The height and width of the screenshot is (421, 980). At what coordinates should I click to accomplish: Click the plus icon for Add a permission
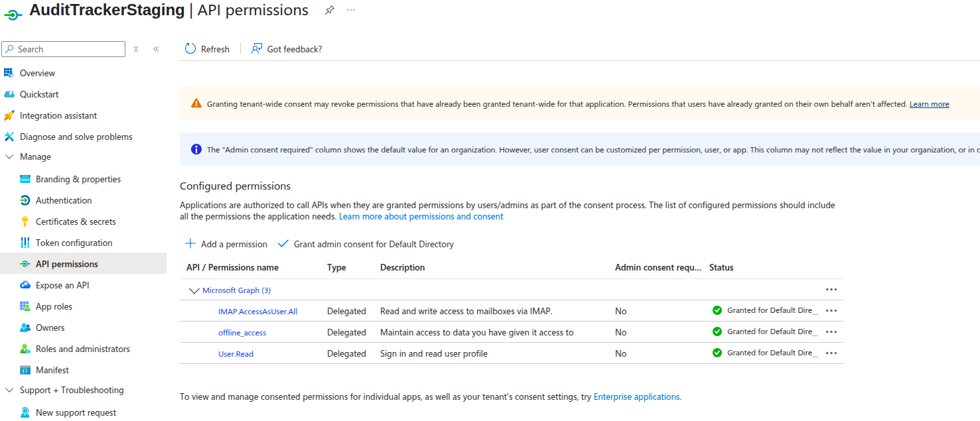(190, 244)
